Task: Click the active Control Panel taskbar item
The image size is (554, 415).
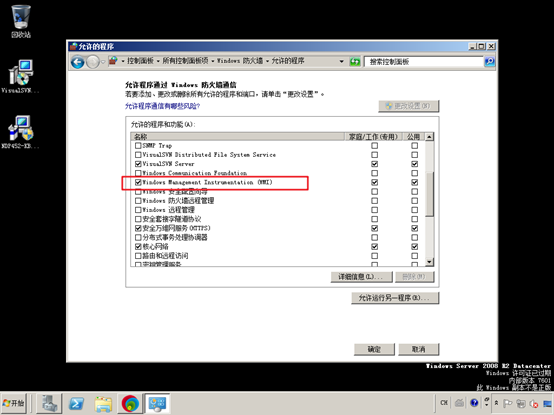Action: [x=157, y=403]
